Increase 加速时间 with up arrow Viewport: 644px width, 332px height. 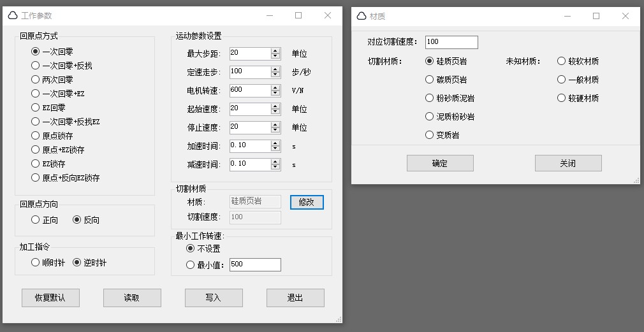275,143
